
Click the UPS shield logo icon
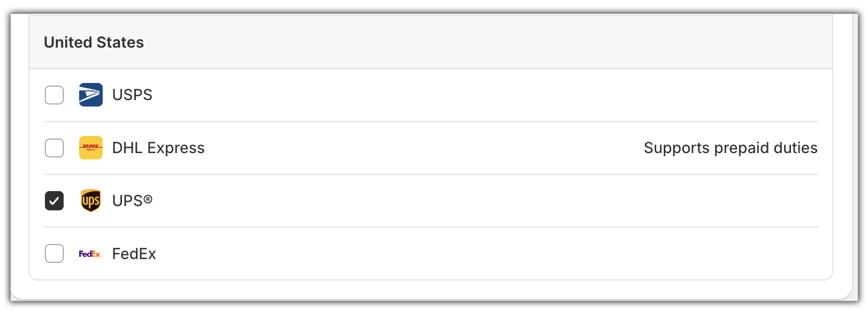pyautogui.click(x=90, y=201)
